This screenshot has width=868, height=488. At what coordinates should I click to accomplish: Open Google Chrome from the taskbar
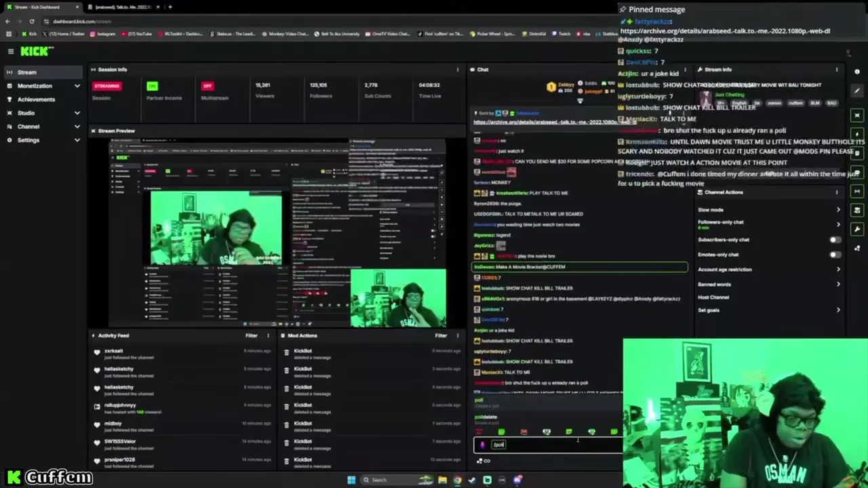point(457,481)
